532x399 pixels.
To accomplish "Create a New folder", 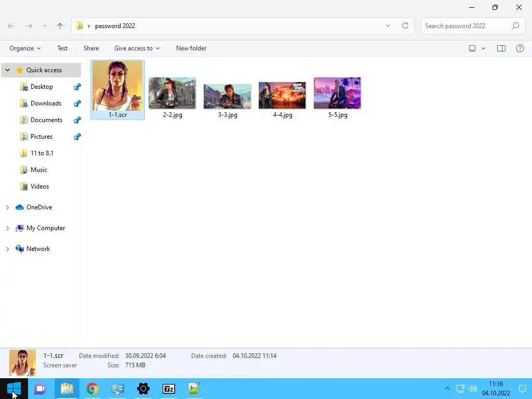I will click(191, 48).
